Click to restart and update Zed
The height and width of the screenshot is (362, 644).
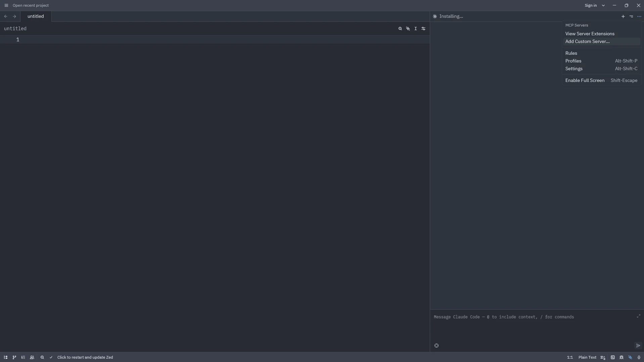(x=85, y=357)
